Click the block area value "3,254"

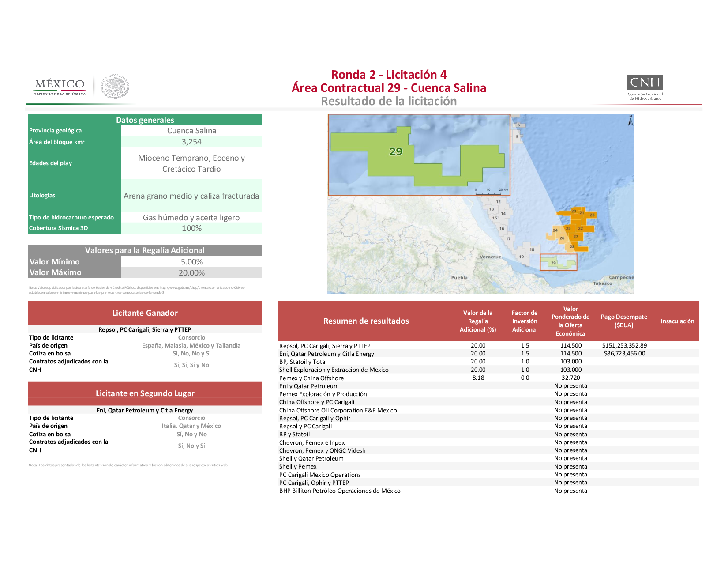[191, 142]
